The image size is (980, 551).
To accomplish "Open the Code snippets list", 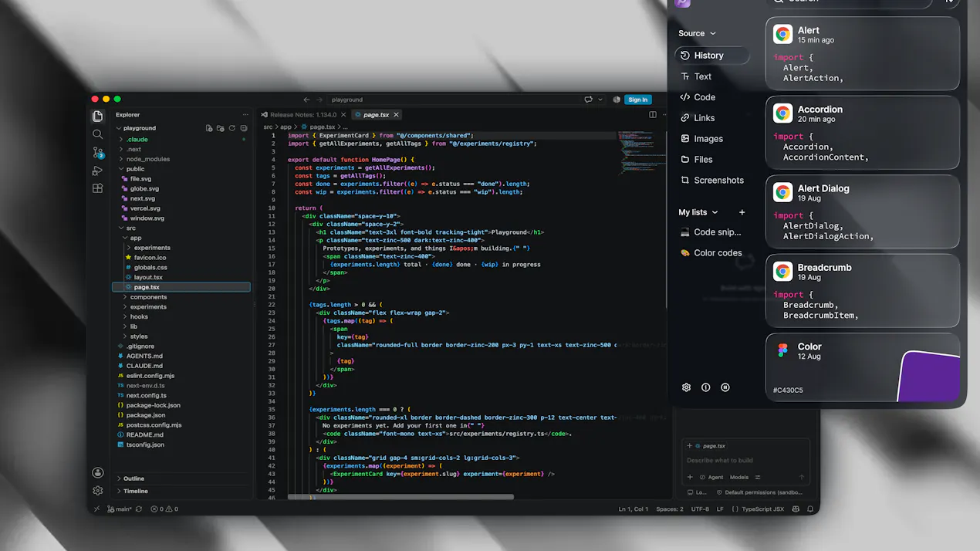I will (x=712, y=232).
